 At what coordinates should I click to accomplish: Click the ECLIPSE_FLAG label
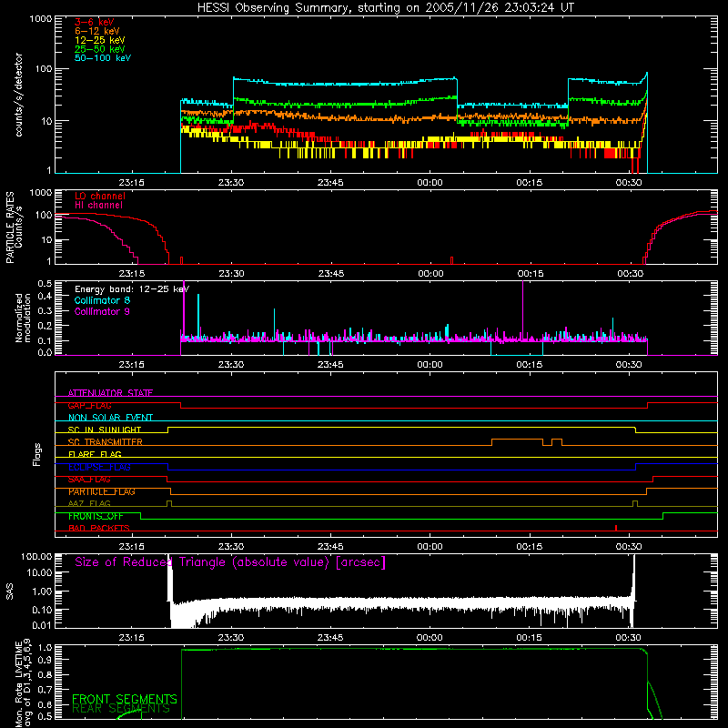(99, 467)
